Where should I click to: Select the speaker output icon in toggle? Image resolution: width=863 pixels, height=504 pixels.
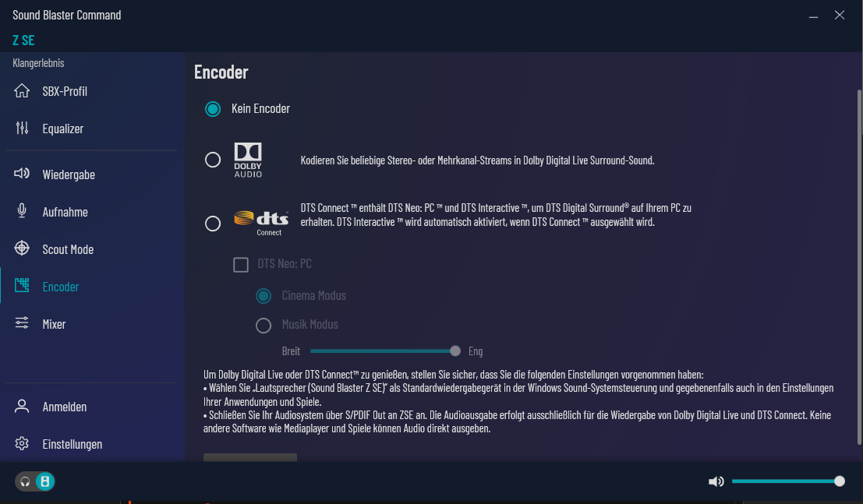45,481
